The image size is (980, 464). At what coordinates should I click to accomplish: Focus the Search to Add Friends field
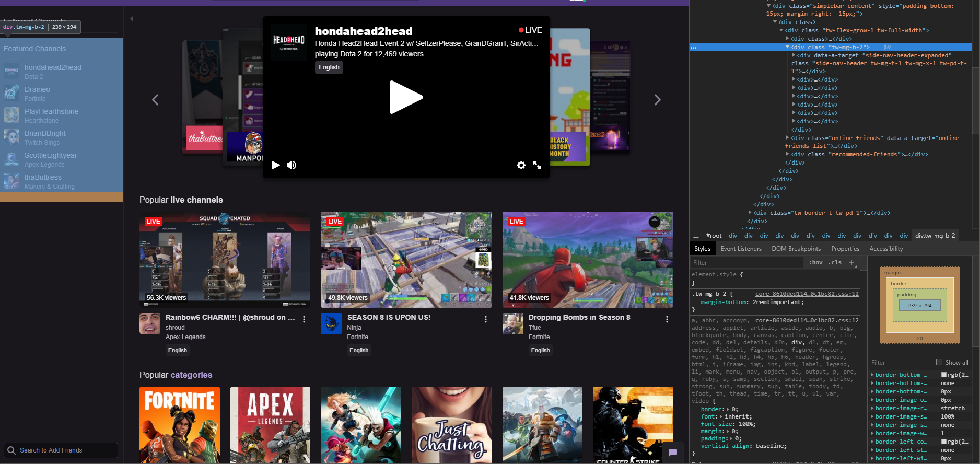(61, 450)
